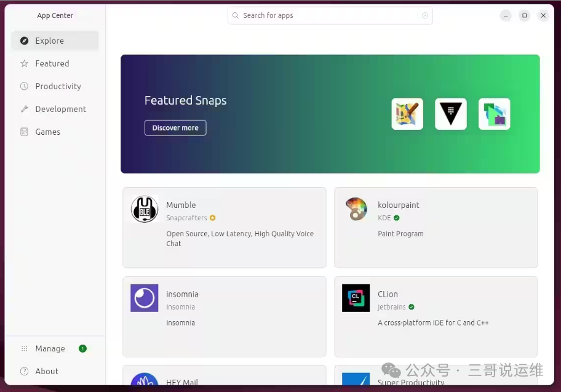Click 'Open Source, Low Latency' description
Viewport: 561px width, 392px height.
[x=240, y=238]
